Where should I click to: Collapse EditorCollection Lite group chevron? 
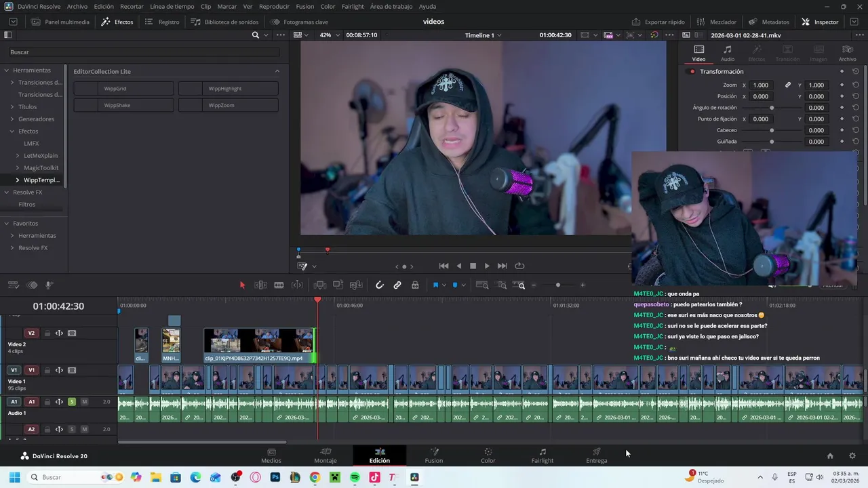pos(277,71)
